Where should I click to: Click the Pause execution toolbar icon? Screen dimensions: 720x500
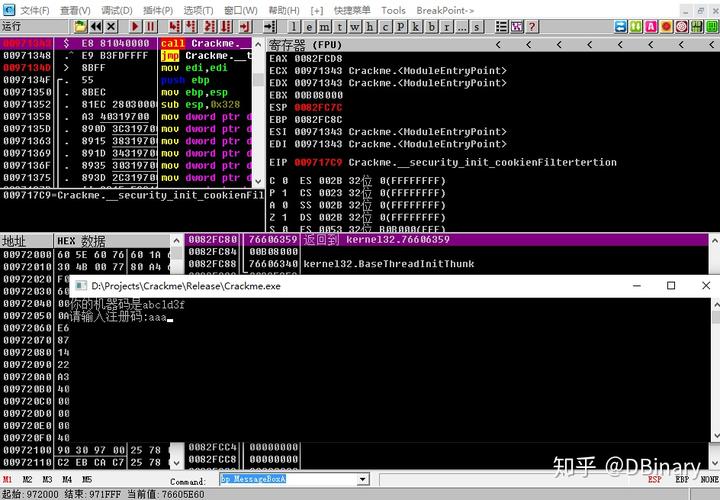150,27
